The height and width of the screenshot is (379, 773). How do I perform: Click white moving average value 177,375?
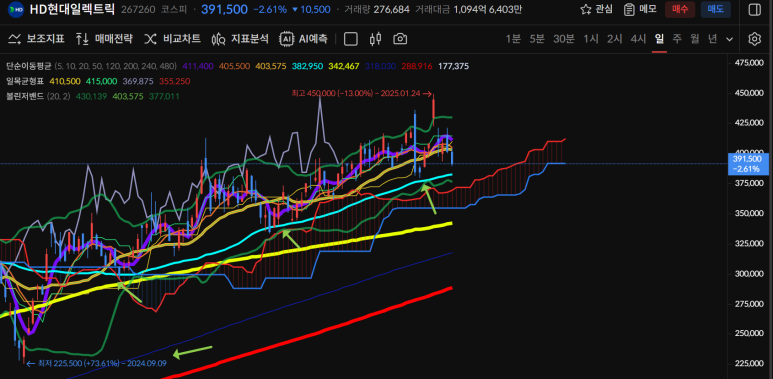453,66
